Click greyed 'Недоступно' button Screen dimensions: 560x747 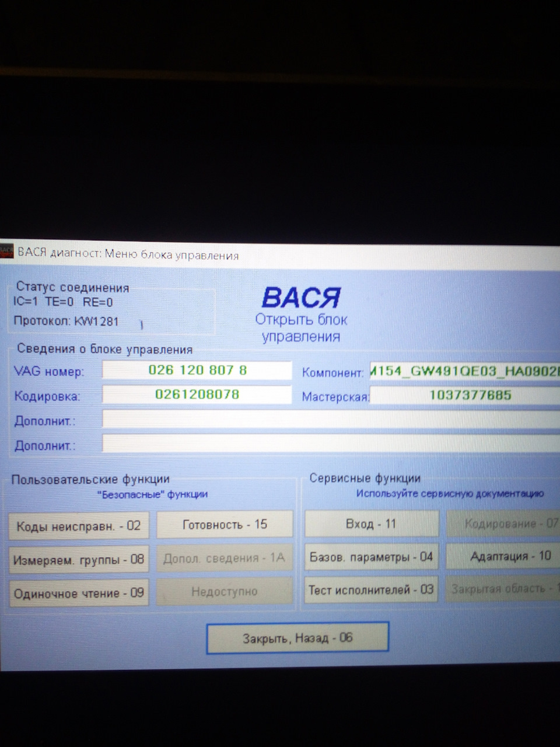(x=225, y=591)
